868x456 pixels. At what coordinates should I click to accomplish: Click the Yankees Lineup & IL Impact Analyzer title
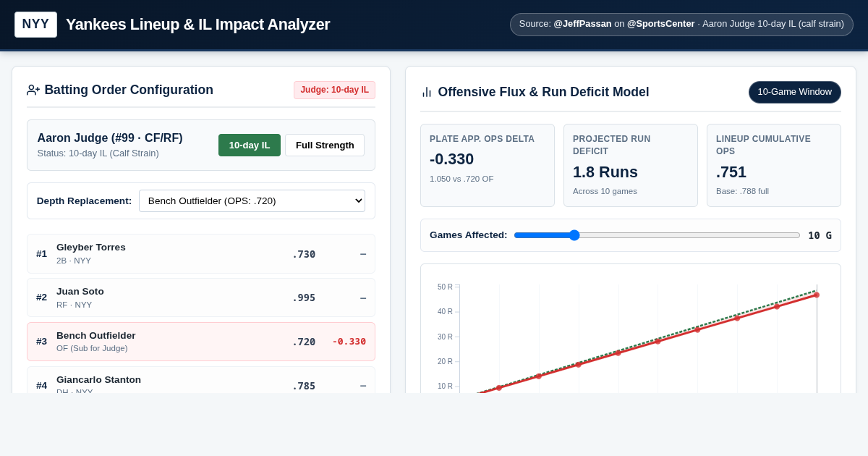point(197,25)
